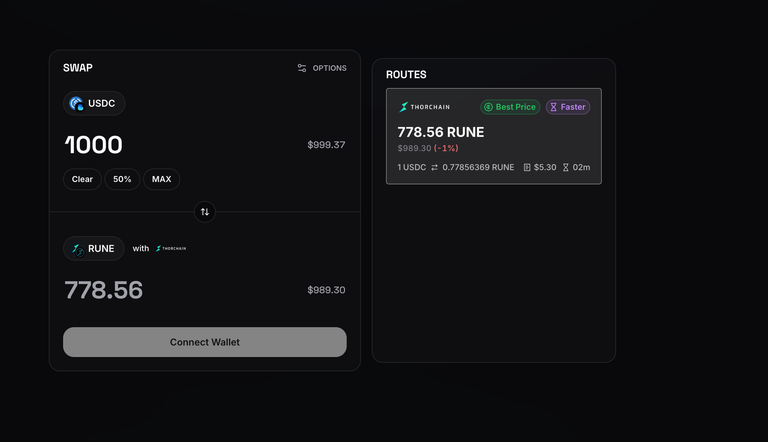Click the Clear amount button

82,179
